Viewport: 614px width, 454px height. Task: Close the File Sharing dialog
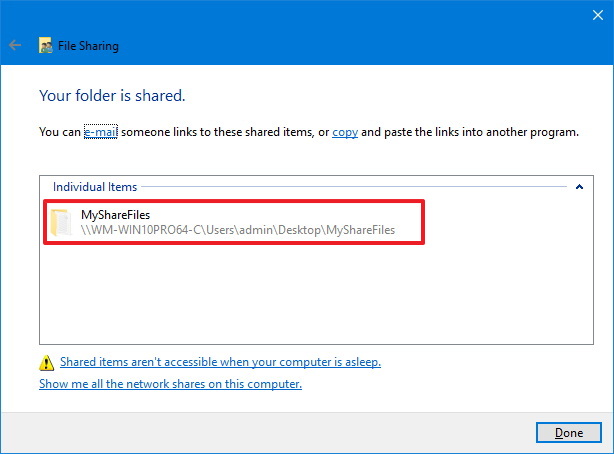(x=598, y=15)
